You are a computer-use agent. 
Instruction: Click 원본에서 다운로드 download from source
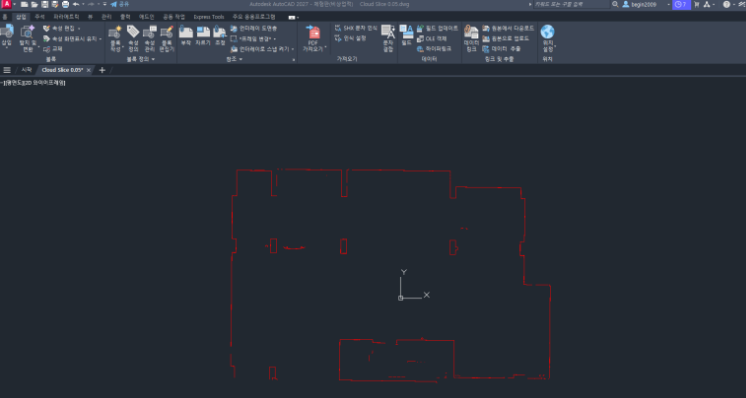coord(508,29)
